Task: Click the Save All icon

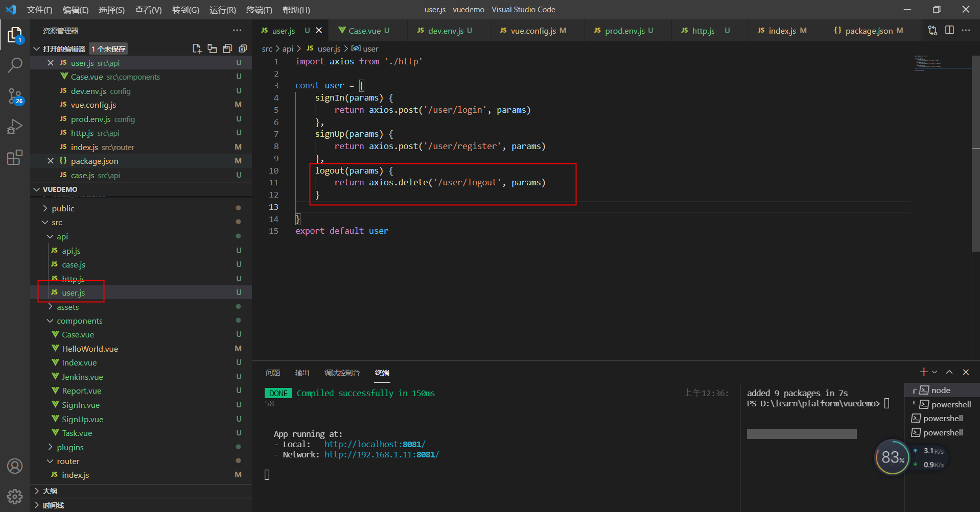Action: (227, 48)
